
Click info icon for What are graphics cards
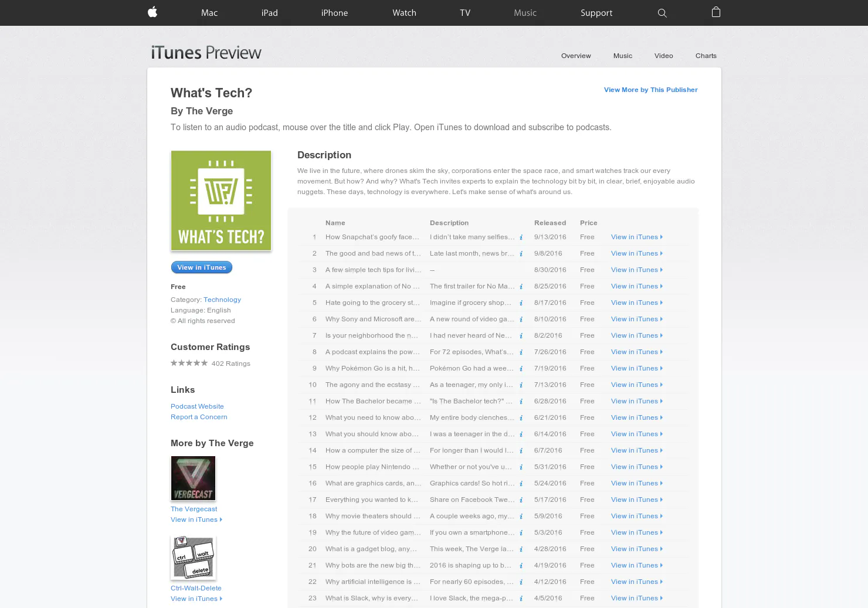[x=521, y=484]
